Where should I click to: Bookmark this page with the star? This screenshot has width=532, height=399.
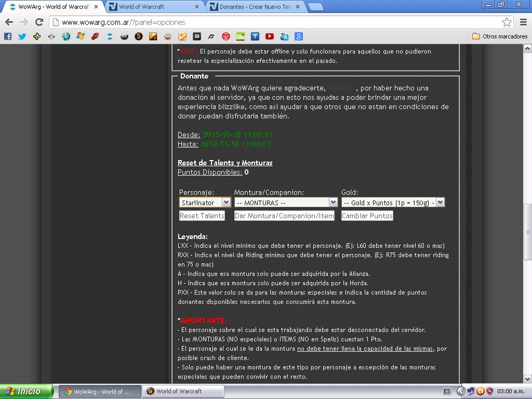507,22
